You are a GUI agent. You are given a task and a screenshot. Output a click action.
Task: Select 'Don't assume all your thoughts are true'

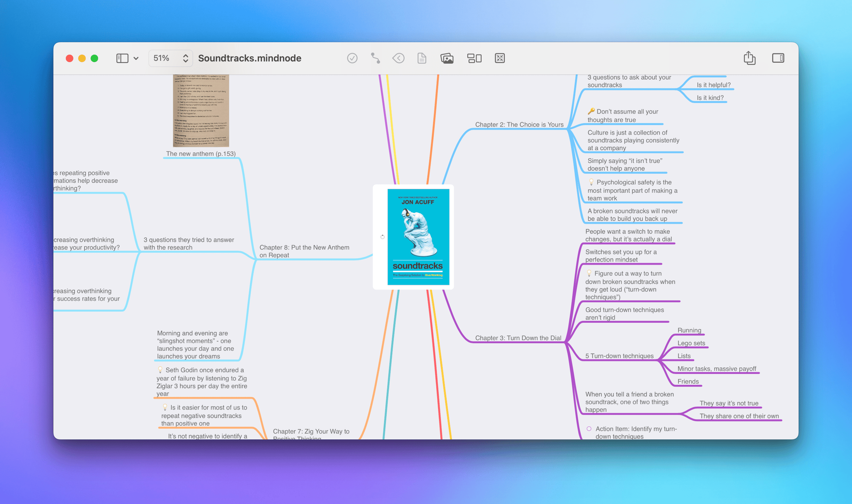tap(623, 116)
